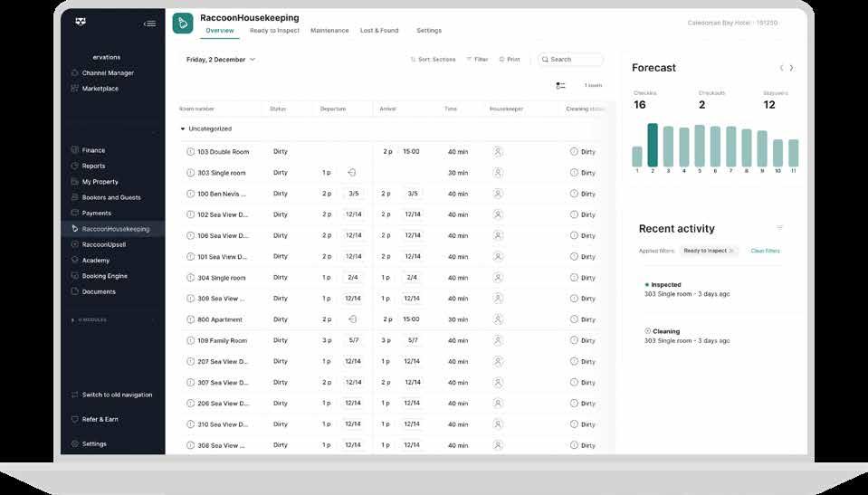Click the Print icon button
The image size is (868, 495).
(510, 59)
